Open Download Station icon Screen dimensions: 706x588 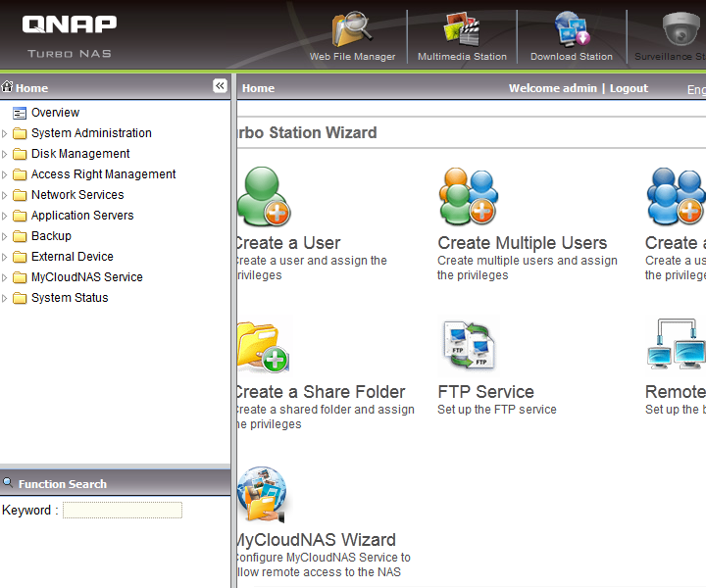pos(572,31)
